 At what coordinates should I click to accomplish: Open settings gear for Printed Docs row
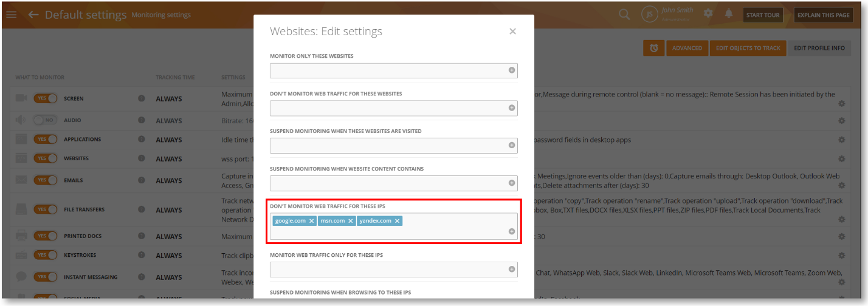pyautogui.click(x=842, y=237)
